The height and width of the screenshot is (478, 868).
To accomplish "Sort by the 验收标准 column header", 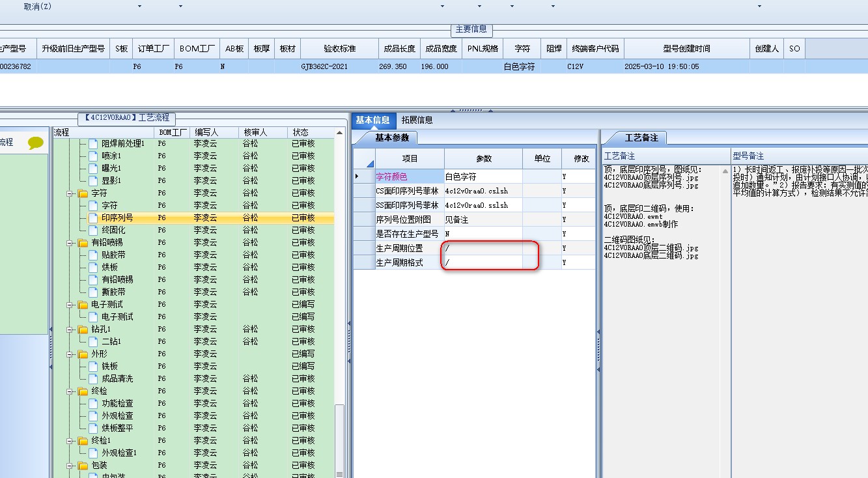I will coord(339,49).
